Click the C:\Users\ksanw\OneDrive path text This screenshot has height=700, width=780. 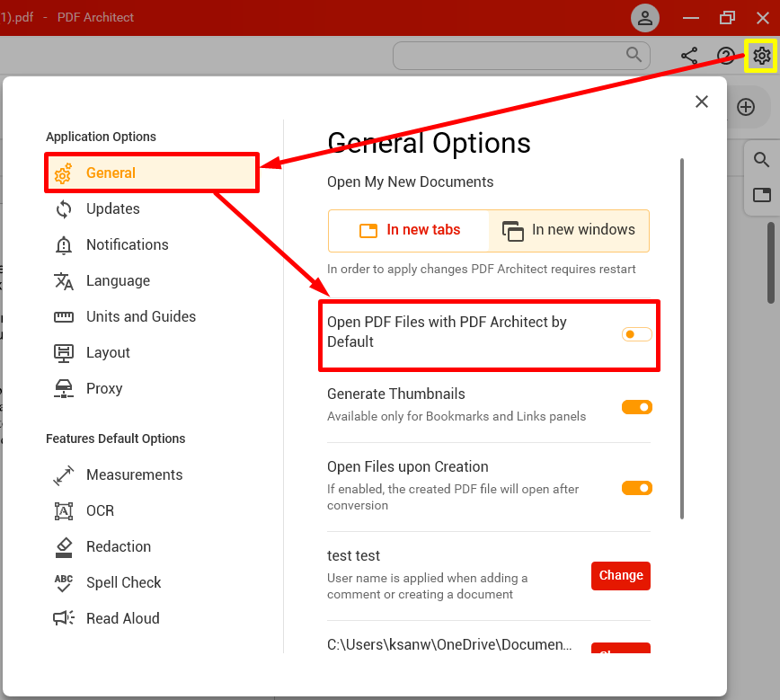click(449, 645)
